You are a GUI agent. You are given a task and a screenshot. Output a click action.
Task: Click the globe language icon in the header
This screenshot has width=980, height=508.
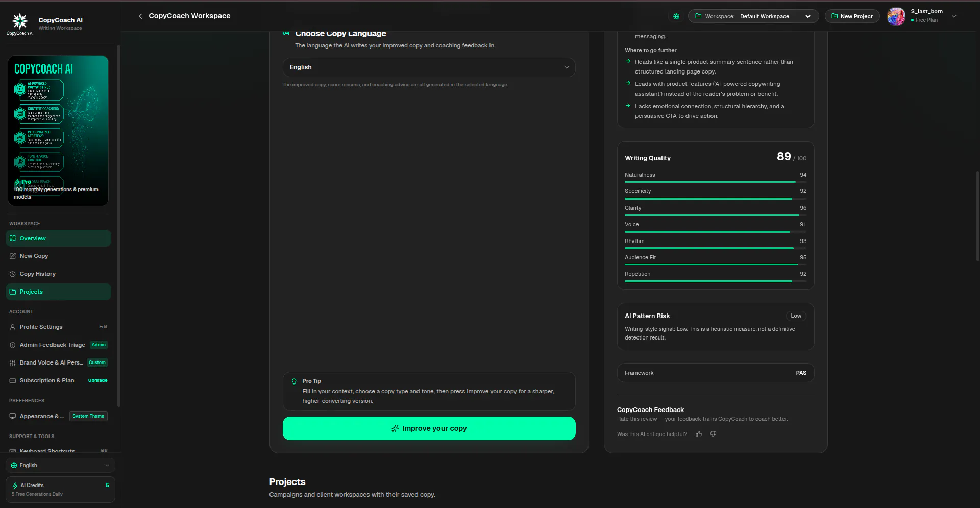tap(676, 16)
